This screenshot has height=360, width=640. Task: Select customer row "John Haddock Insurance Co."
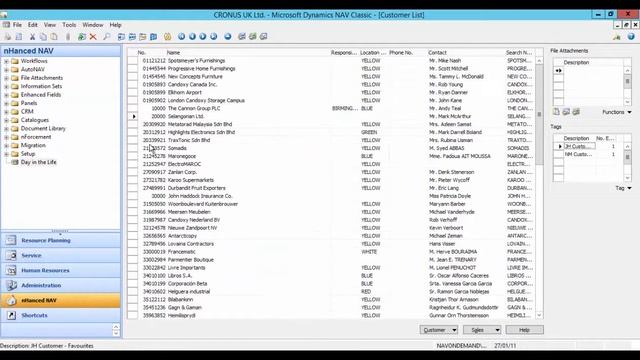(331, 196)
